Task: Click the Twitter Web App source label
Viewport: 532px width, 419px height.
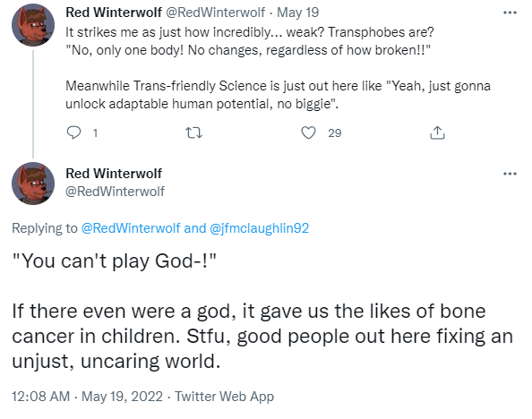Action: 224,397
